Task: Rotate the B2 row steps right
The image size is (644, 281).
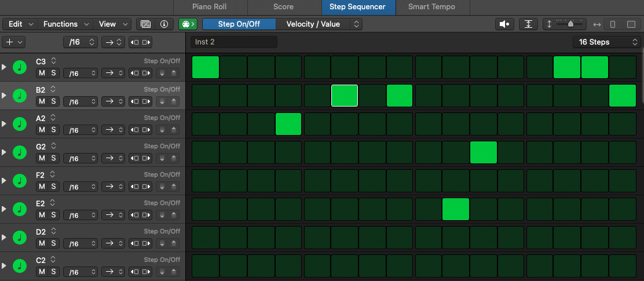Action: [146, 101]
